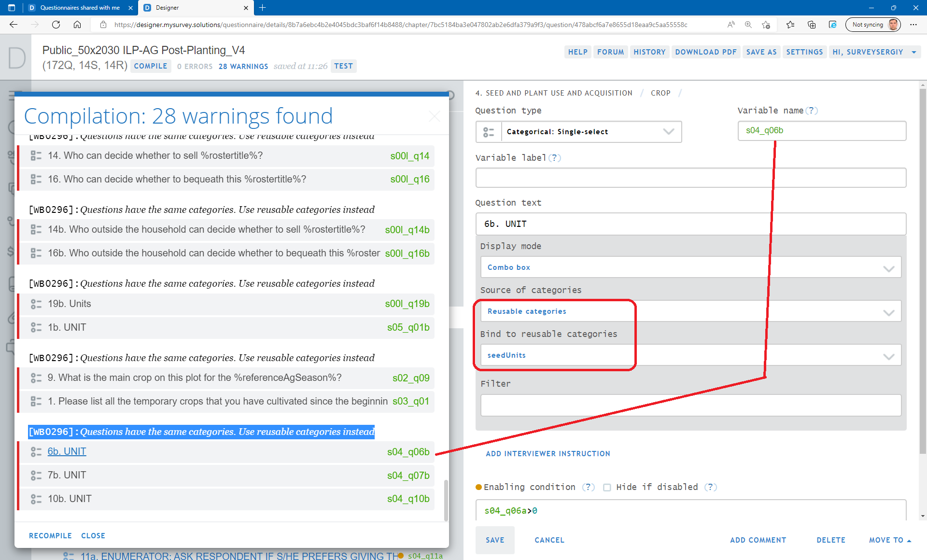Refresh the page with the browser reload icon
Viewport: 927px width, 560px height.
click(56, 25)
